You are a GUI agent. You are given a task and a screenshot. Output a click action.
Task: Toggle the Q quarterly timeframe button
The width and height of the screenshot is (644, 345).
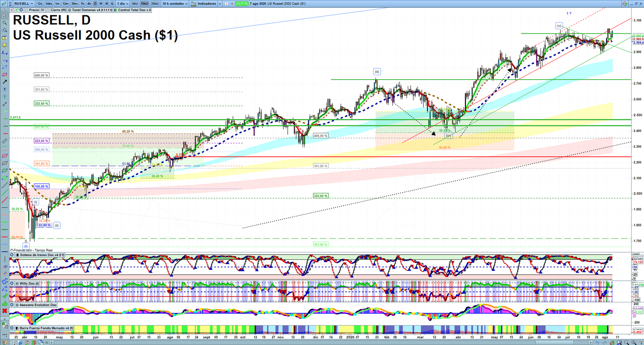click(112, 4)
